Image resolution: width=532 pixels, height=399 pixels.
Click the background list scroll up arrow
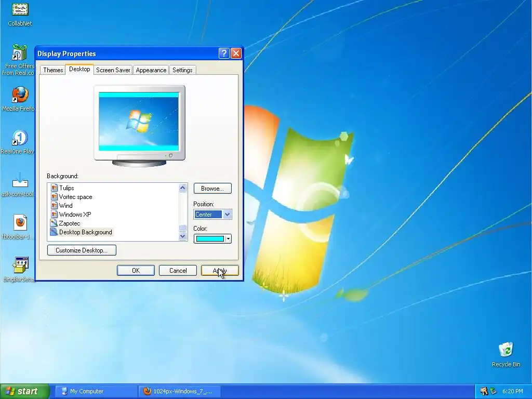pyautogui.click(x=182, y=188)
